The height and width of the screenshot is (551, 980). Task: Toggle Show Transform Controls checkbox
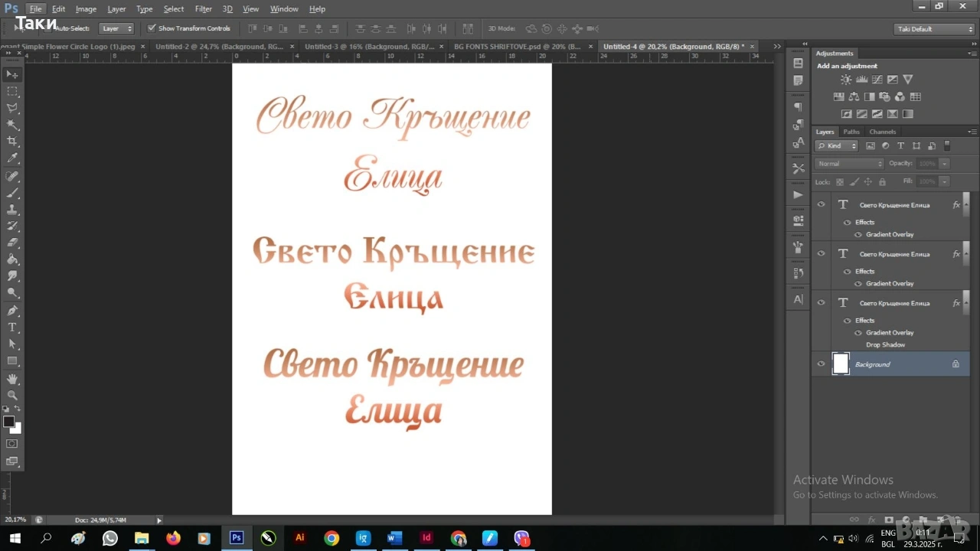click(x=152, y=28)
